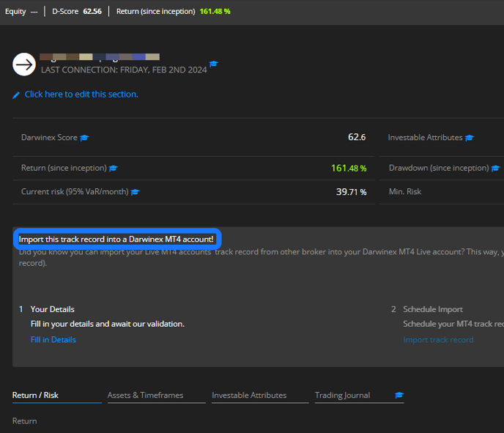
Task: Click the help cap icon beside Last Connection
Action: (213, 64)
